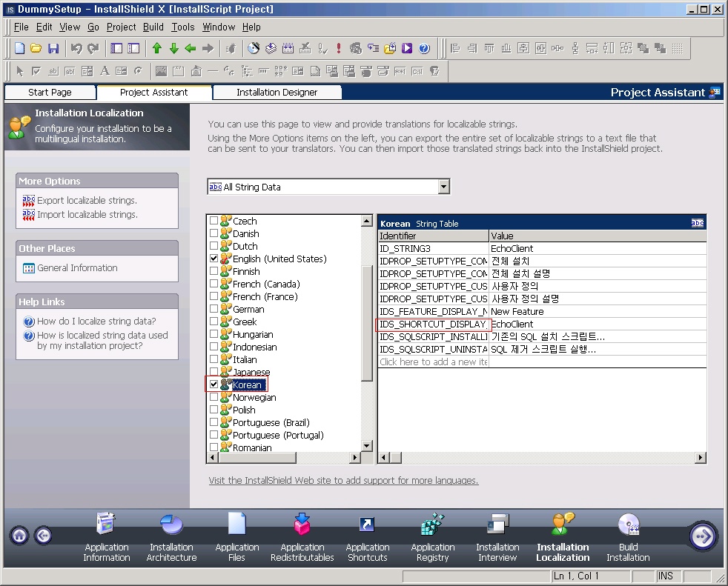Click the red exclamation Run icon
This screenshot has width=728, height=586.
[x=339, y=48]
